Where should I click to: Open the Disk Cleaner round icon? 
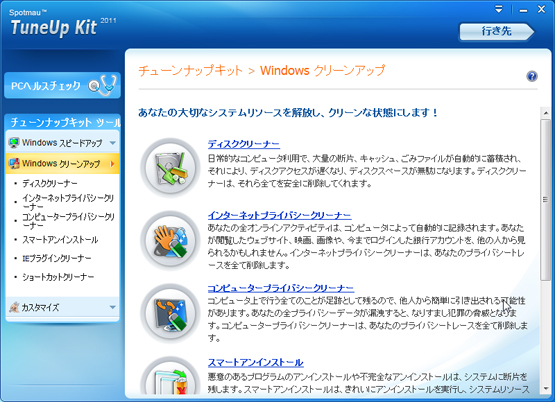coord(171,167)
